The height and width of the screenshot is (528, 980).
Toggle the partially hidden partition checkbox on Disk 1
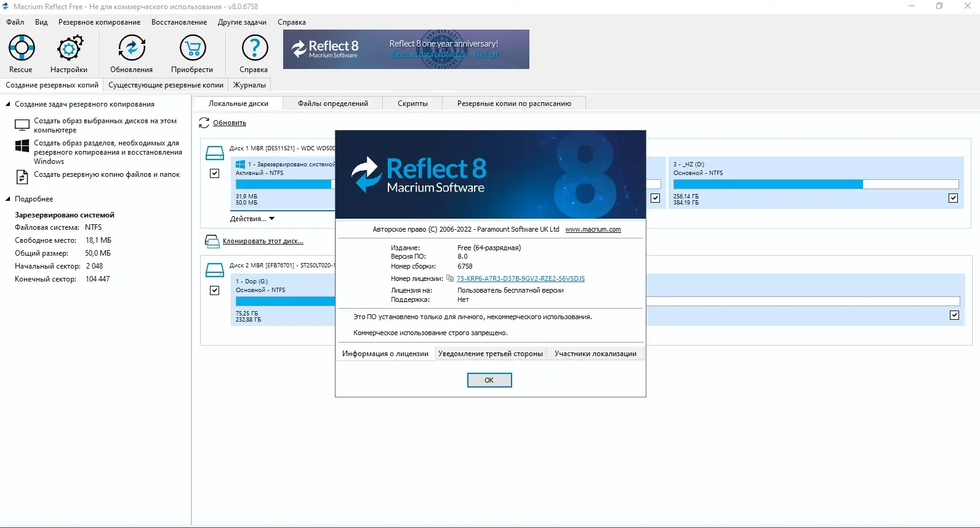coord(655,198)
